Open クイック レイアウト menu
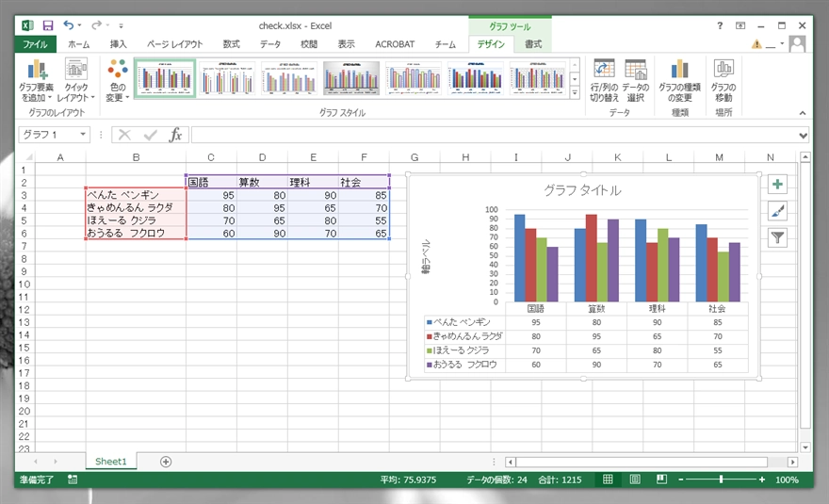 pos(75,80)
